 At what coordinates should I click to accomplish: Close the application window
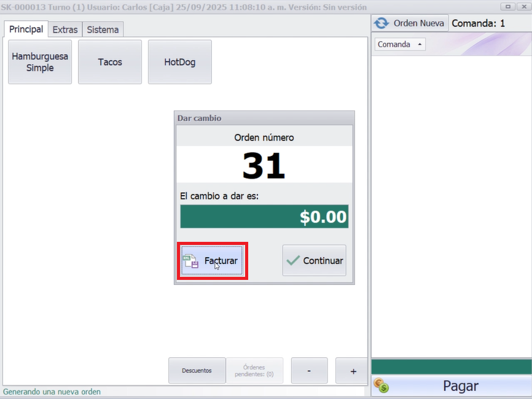524,7
